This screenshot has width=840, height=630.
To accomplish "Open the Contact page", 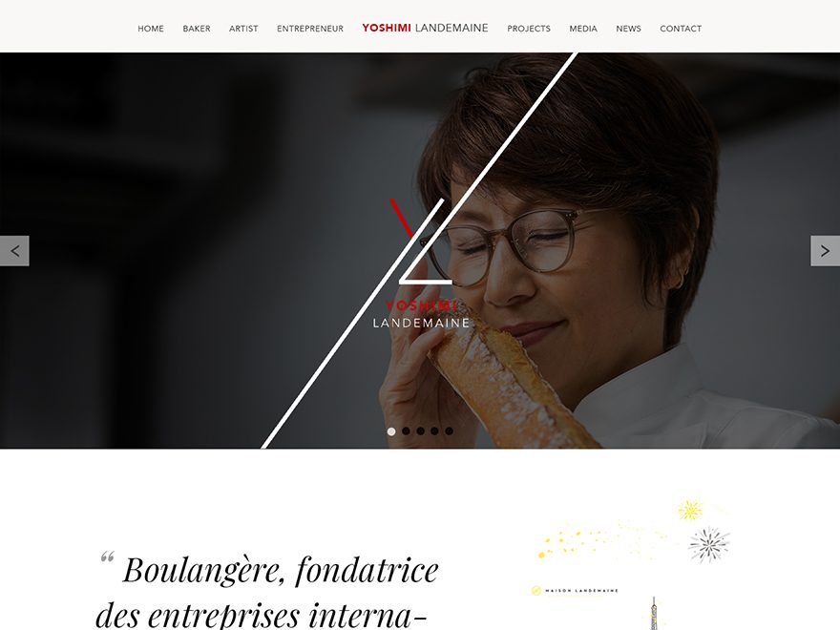I will (x=681, y=29).
